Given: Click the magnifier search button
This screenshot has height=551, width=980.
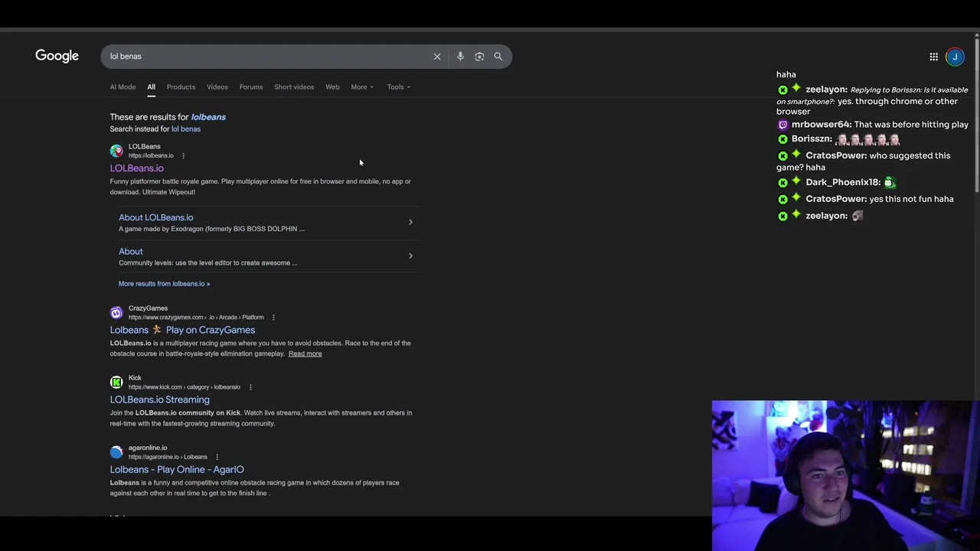Looking at the screenshot, I should click(x=498, y=57).
